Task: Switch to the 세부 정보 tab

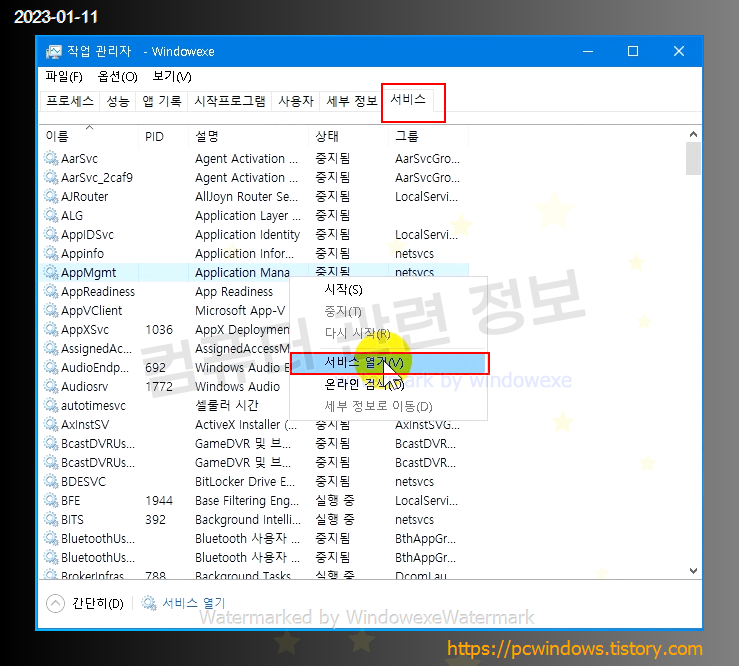Action: click(351, 101)
